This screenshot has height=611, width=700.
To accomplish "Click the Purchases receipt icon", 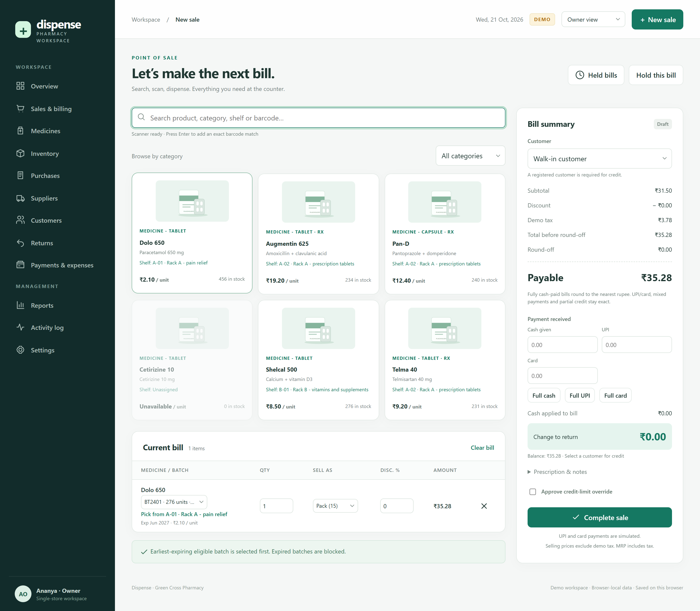I will (x=20, y=175).
